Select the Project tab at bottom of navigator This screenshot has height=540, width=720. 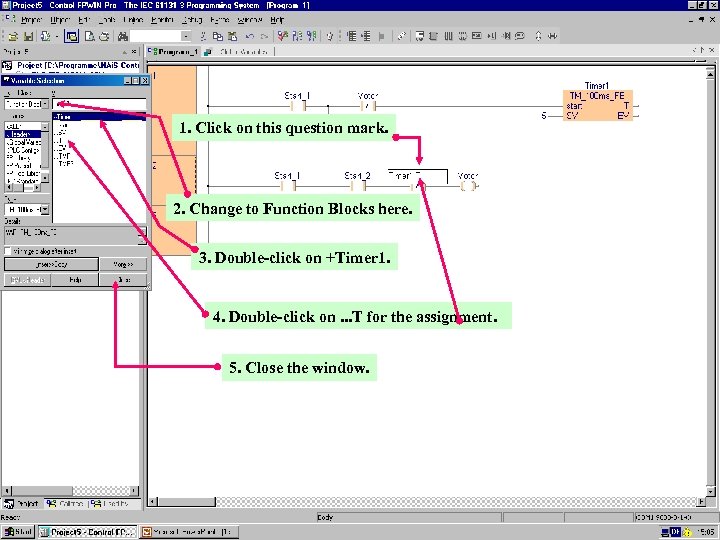point(22,504)
